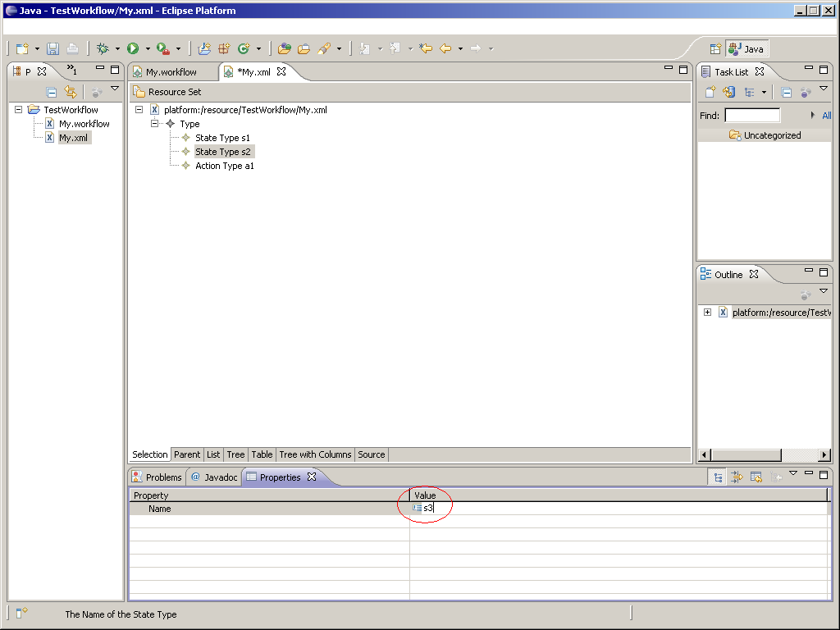Open the Source tab at editor bottom
This screenshot has width=840, height=630.
coord(371,454)
